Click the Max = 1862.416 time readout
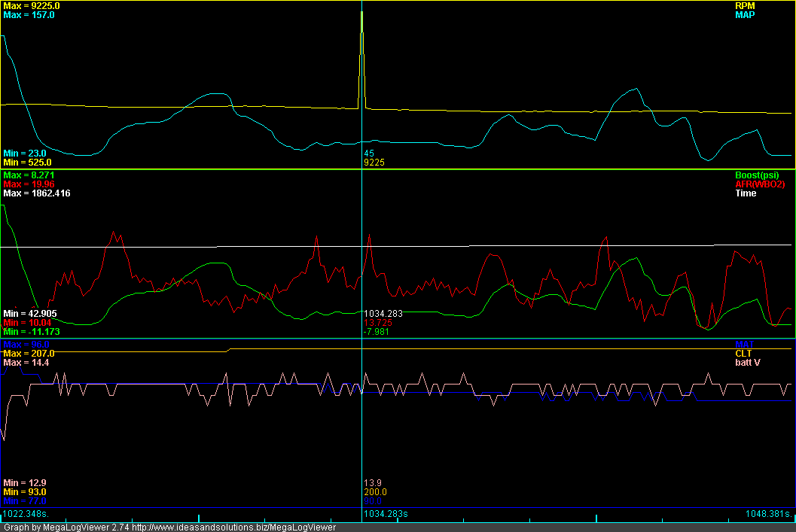 point(37,193)
